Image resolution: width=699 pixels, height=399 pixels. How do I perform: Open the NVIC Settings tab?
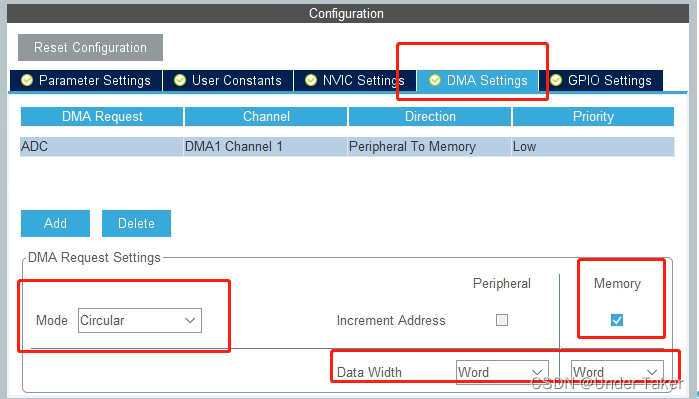[x=355, y=80]
